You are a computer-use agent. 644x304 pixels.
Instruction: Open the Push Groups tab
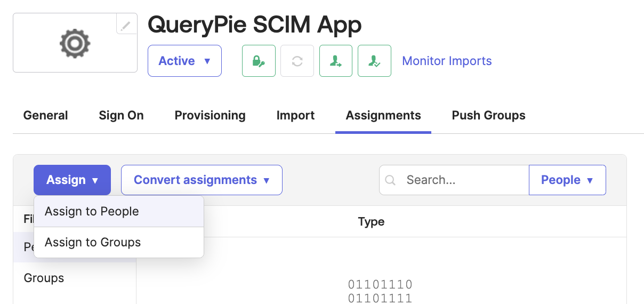pyautogui.click(x=488, y=116)
